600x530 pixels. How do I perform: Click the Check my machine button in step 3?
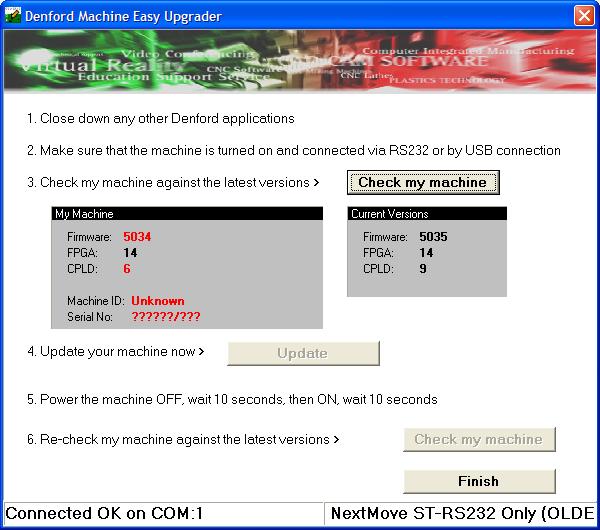point(423,183)
